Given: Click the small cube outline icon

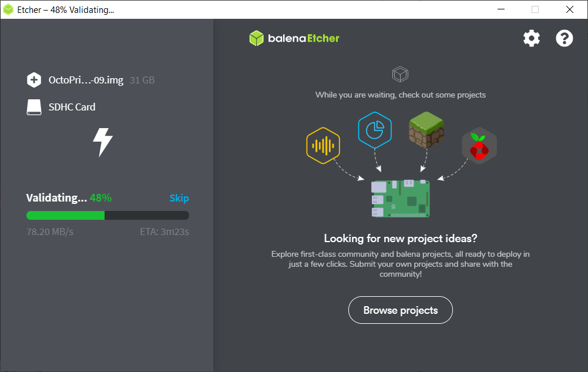Looking at the screenshot, I should click(x=400, y=75).
